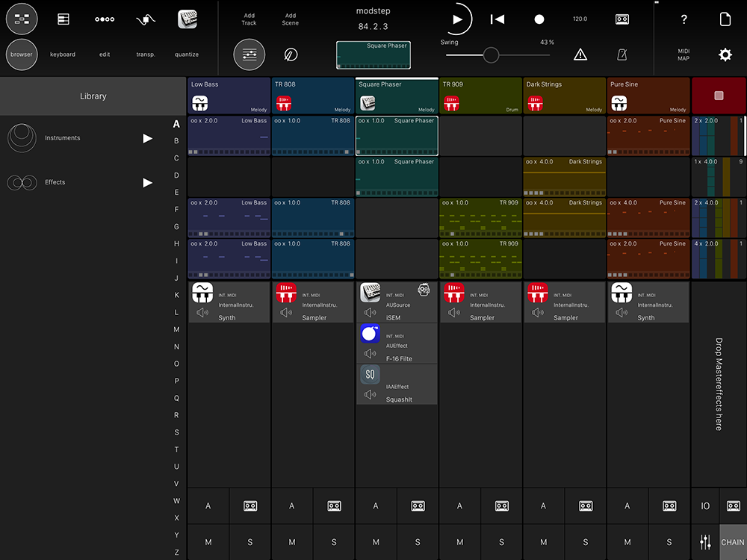Screen dimensions: 747x560
Task: Click the Record button in transport
Action: (x=539, y=19)
